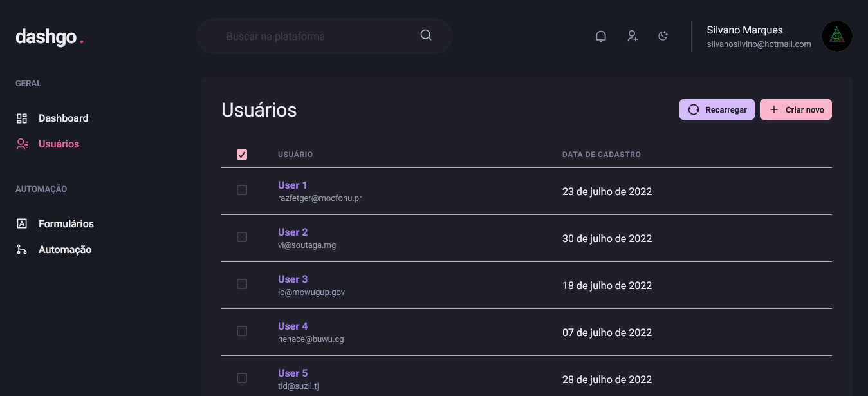
Task: Click the refresh icon inside Recarregar button
Action: pyautogui.click(x=693, y=109)
